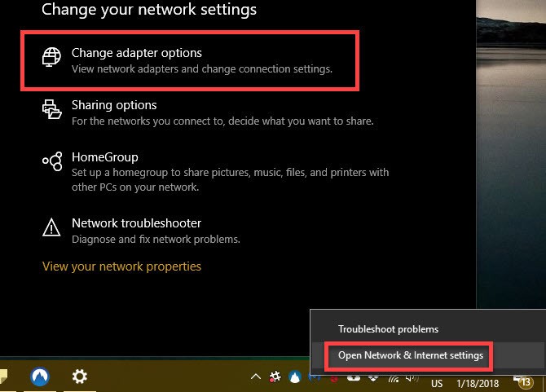This screenshot has height=392, width=546.
Task: Launch the Network troubleshooter
Action: coord(141,231)
